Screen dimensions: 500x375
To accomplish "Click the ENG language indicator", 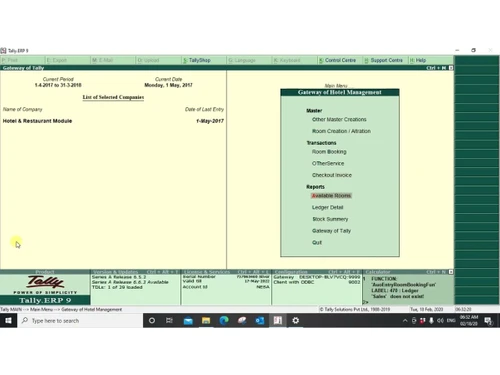I will coord(451,321).
